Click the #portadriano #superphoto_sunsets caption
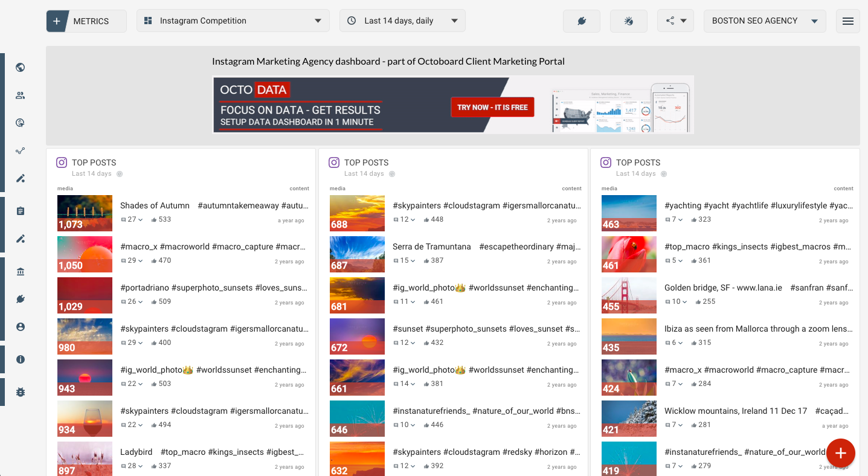Screen dimensions: 868x476 (x=214, y=288)
